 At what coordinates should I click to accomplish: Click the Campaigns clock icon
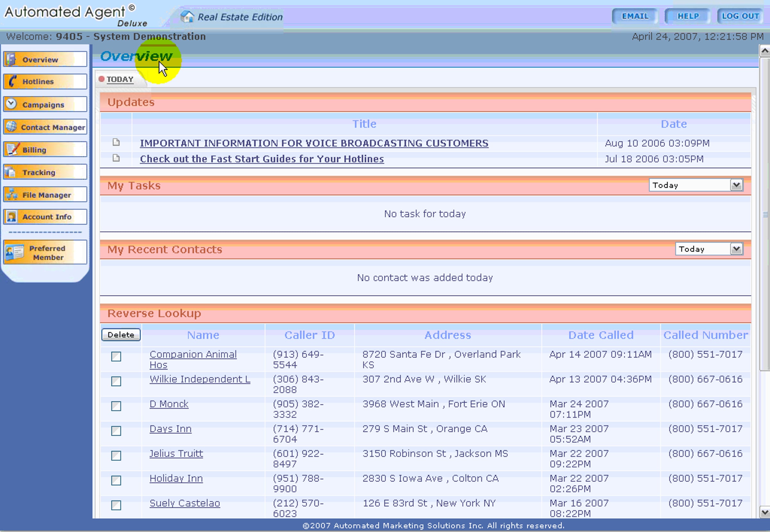point(11,104)
